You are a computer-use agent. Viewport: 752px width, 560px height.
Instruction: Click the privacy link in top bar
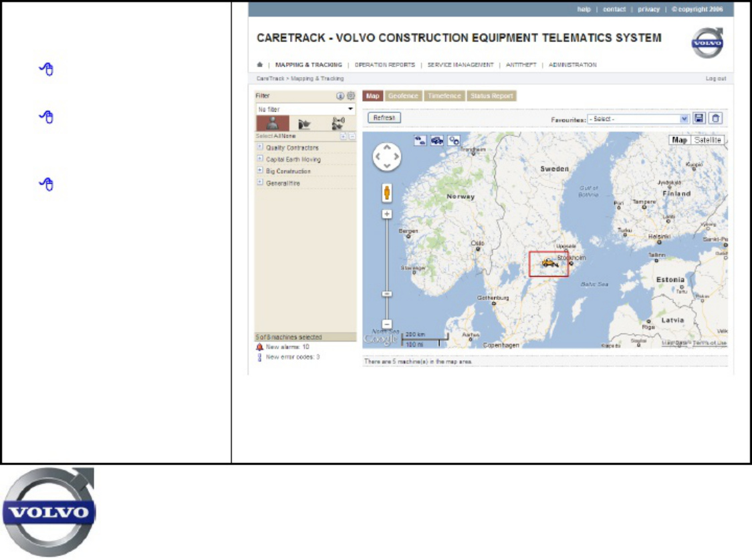(649, 9)
